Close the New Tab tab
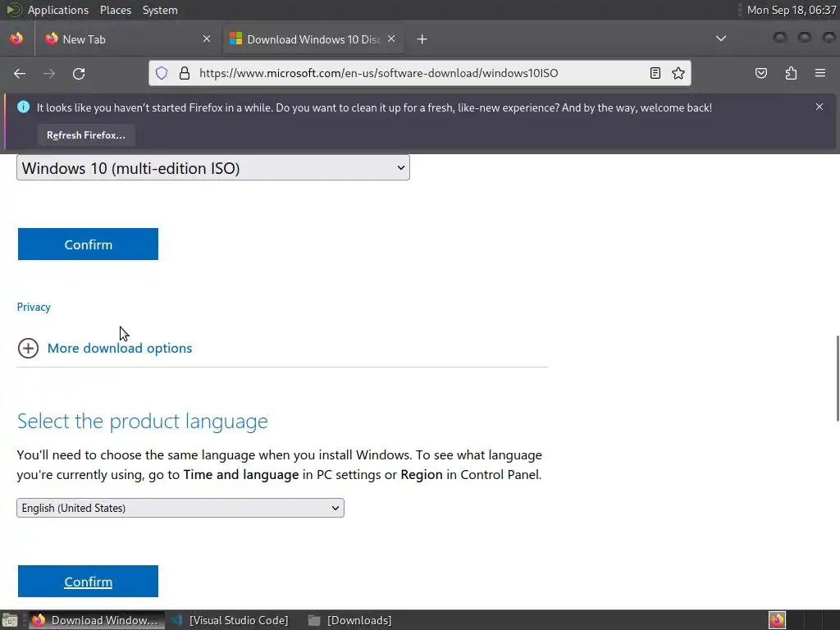The width and height of the screenshot is (840, 630). click(207, 39)
